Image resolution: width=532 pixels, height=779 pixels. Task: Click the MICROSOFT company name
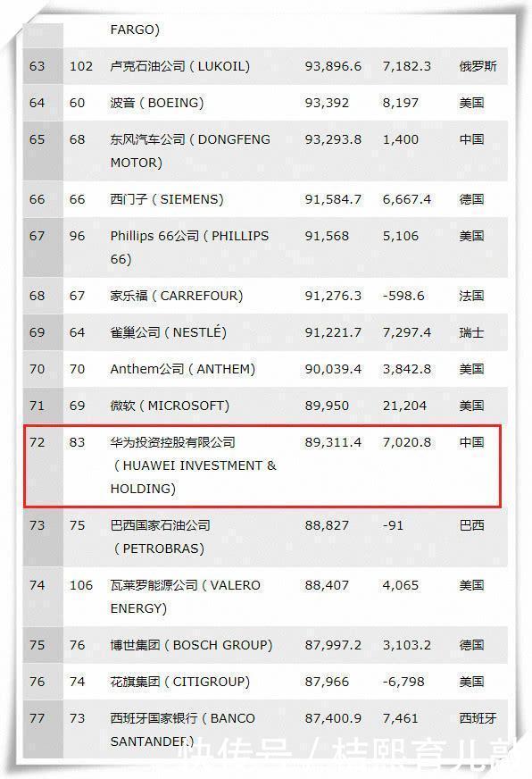point(170,406)
